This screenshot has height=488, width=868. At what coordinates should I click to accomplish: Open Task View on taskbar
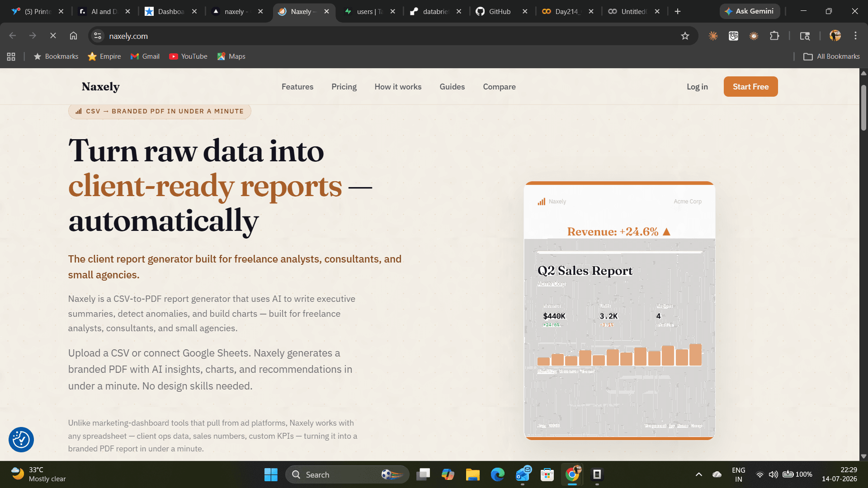tap(424, 474)
